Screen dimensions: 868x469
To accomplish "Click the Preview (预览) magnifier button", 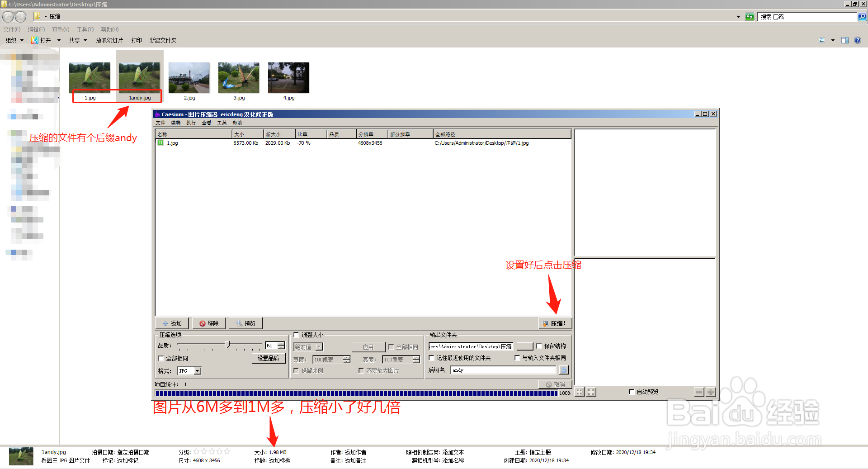I will click(245, 323).
